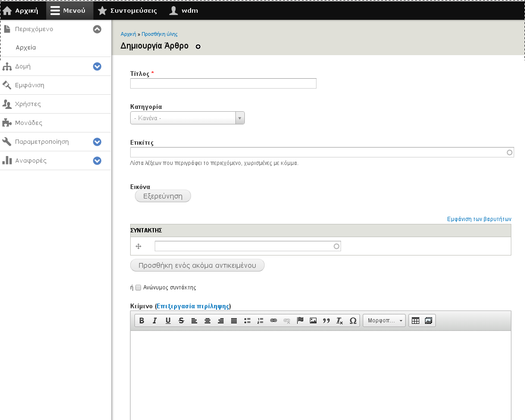The width and height of the screenshot is (525, 420).
Task: Click the Bold formatting icon
Action: pos(142,321)
